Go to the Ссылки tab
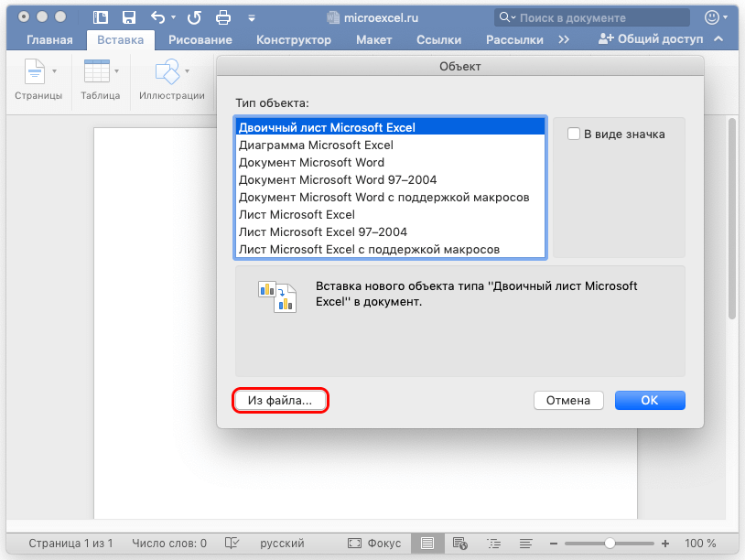745x560 pixels. 438,40
